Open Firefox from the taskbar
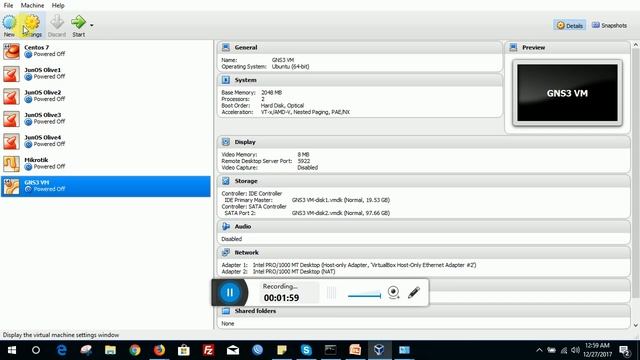The height and width of the screenshot is (360, 640). (159, 350)
